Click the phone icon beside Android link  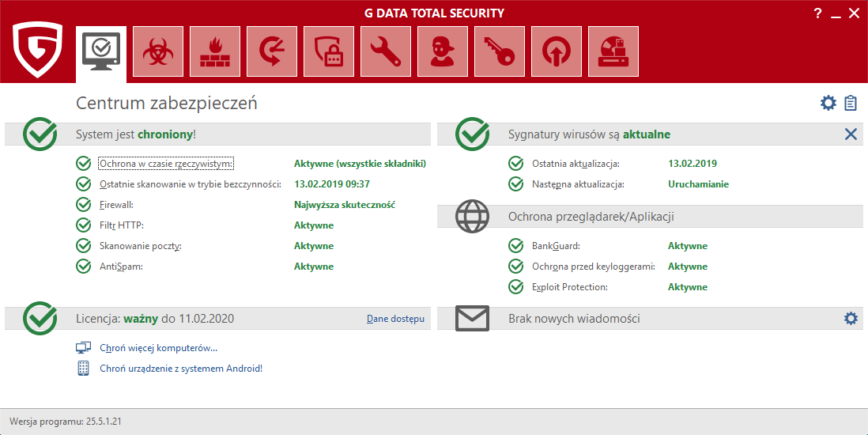[83, 368]
